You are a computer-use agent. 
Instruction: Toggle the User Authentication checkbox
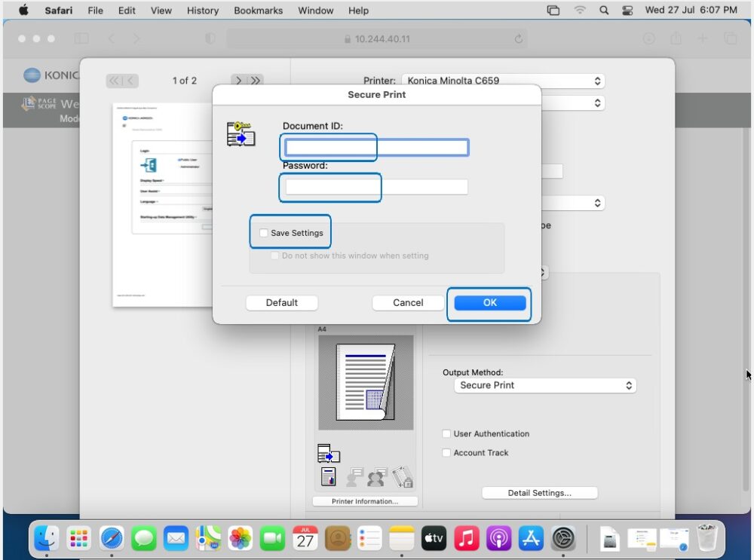click(446, 433)
